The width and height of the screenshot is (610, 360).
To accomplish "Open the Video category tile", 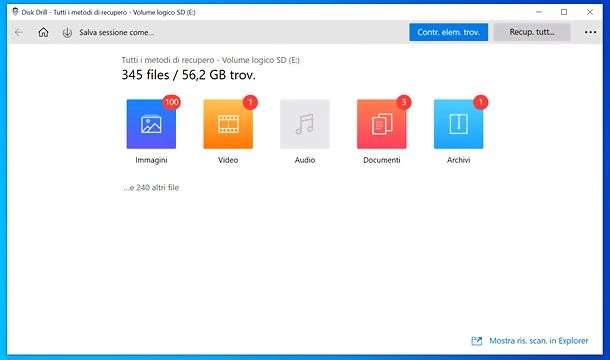I will coord(228,124).
